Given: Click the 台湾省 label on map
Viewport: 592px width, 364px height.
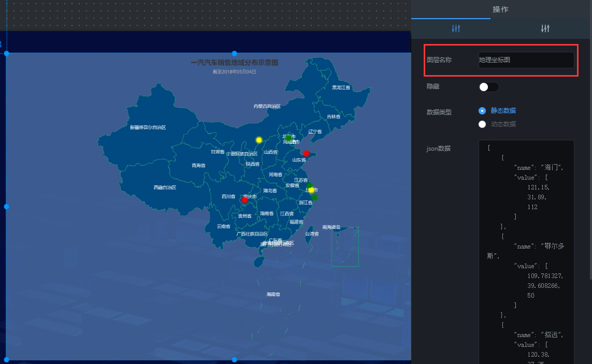Looking at the screenshot, I should pyautogui.click(x=312, y=234).
